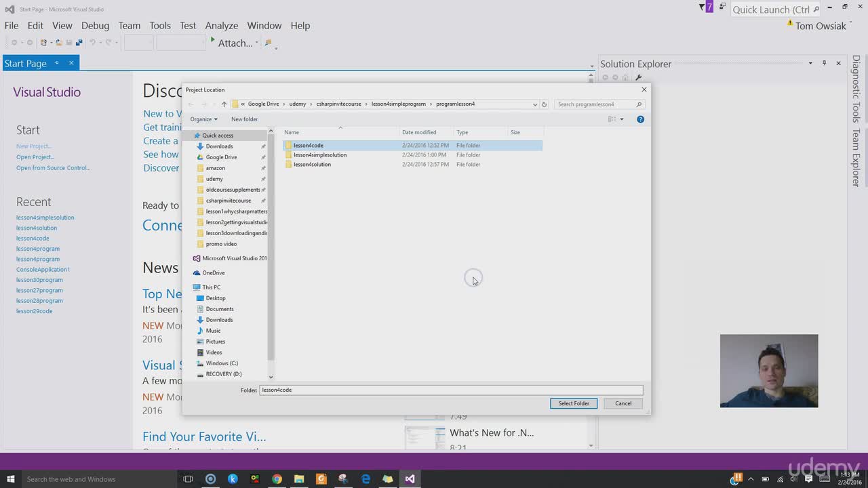The width and height of the screenshot is (868, 488).
Task: Click Open from Source Control link
Action: pos(54,167)
